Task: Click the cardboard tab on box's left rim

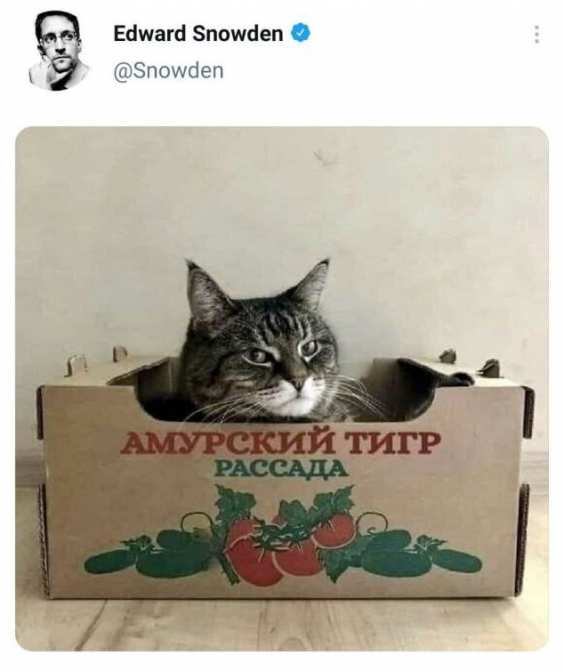Action: 76,365
